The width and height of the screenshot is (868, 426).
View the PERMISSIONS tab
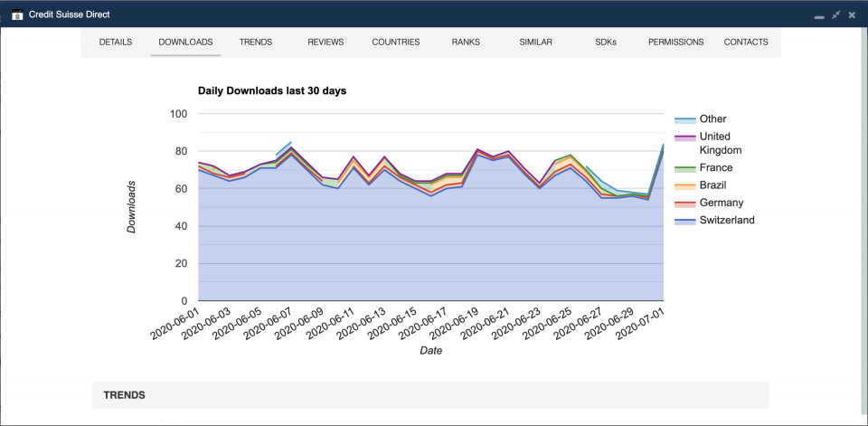[676, 43]
